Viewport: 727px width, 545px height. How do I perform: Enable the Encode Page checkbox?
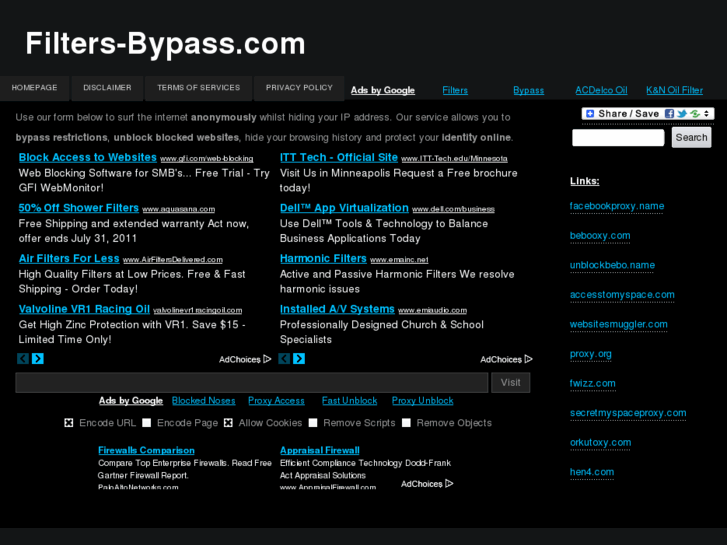click(147, 423)
